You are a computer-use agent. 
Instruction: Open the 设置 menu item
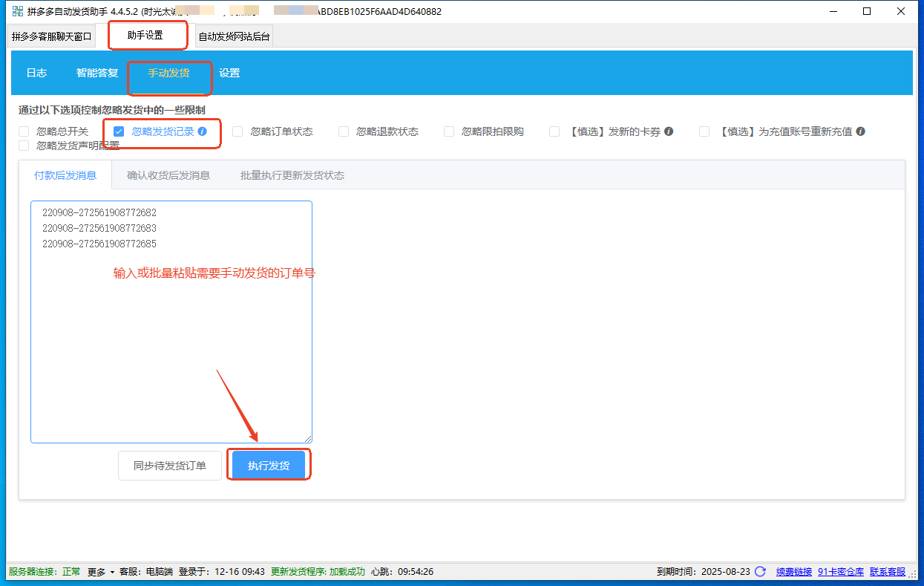pos(229,73)
